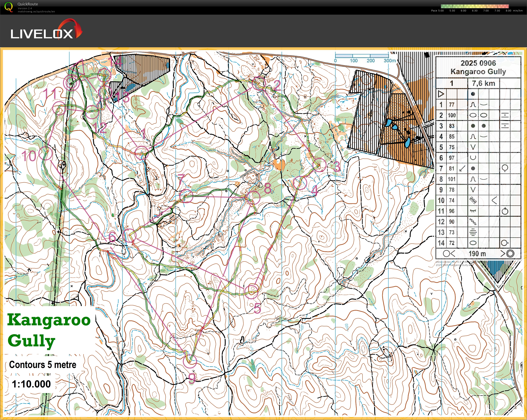Click control circle 6 on the map
This screenshot has width=527, height=420.
point(129,236)
